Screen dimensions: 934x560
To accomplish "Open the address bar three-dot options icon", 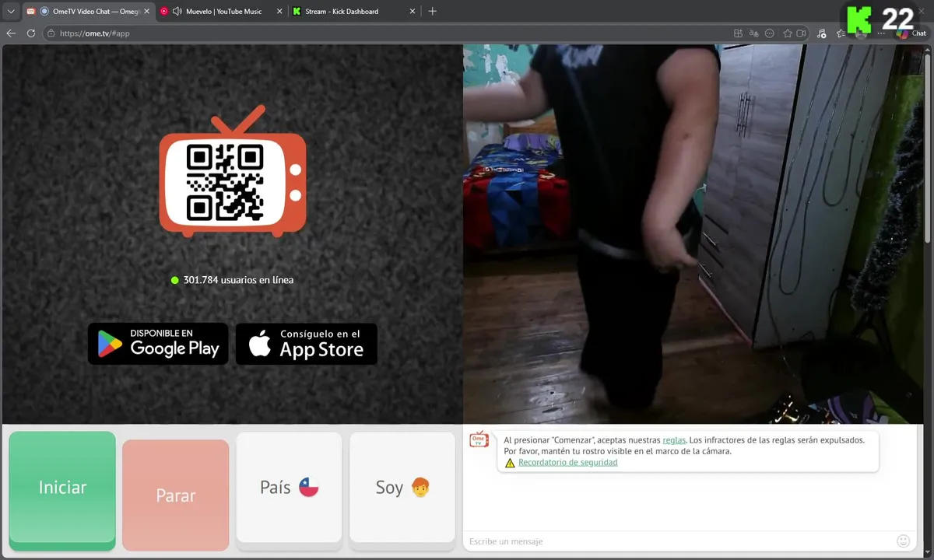I will pyautogui.click(x=770, y=33).
